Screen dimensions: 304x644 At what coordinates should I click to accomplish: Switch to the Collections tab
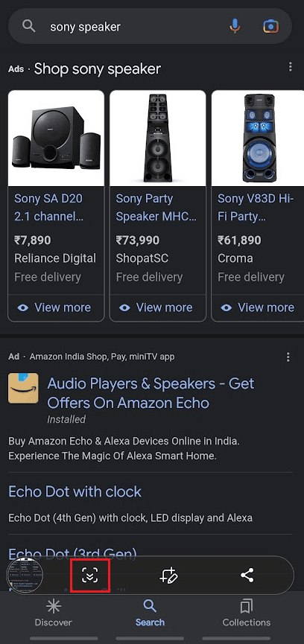click(247, 613)
